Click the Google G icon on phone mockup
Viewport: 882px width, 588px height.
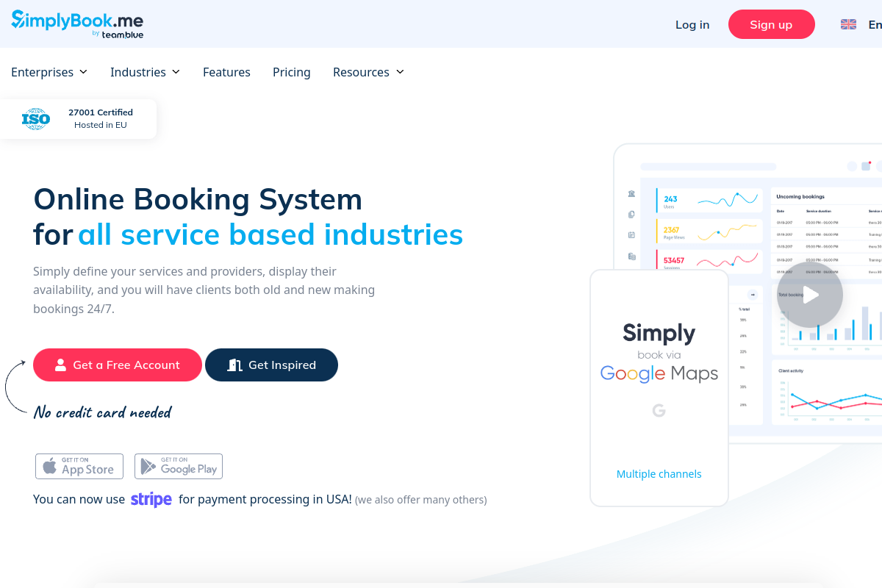[x=659, y=410]
